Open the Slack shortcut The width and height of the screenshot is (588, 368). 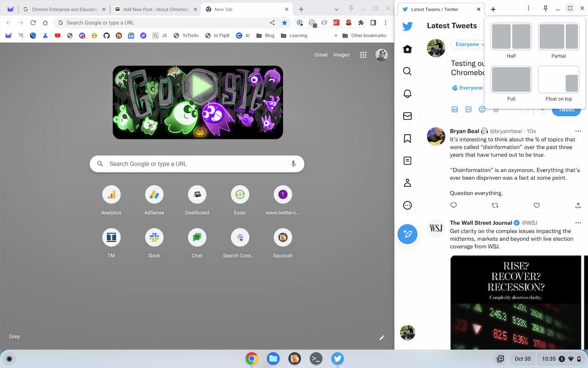(x=154, y=244)
